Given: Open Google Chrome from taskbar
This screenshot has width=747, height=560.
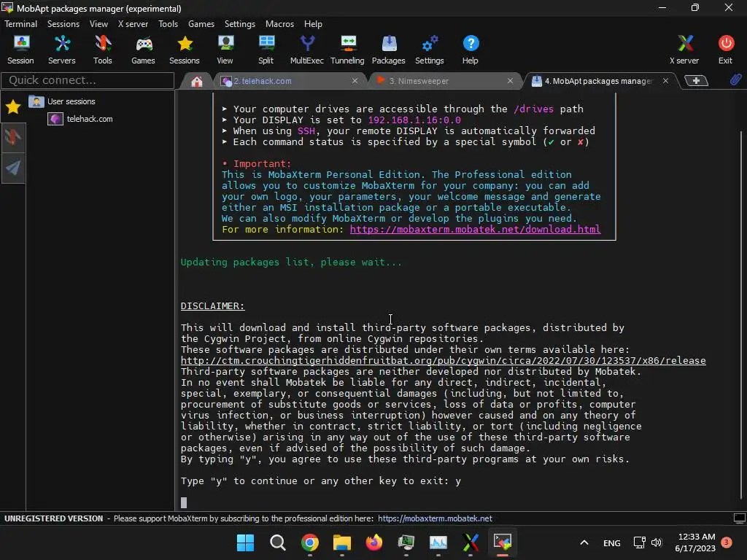Looking at the screenshot, I should coord(309,542).
